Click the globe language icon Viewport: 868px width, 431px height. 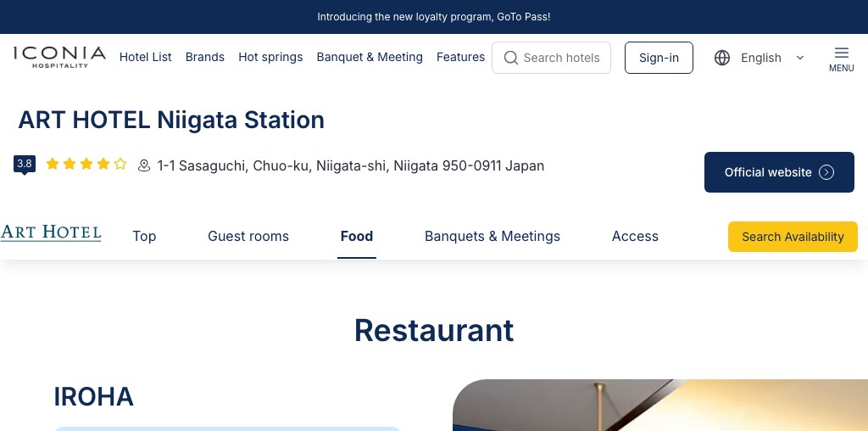tap(722, 58)
